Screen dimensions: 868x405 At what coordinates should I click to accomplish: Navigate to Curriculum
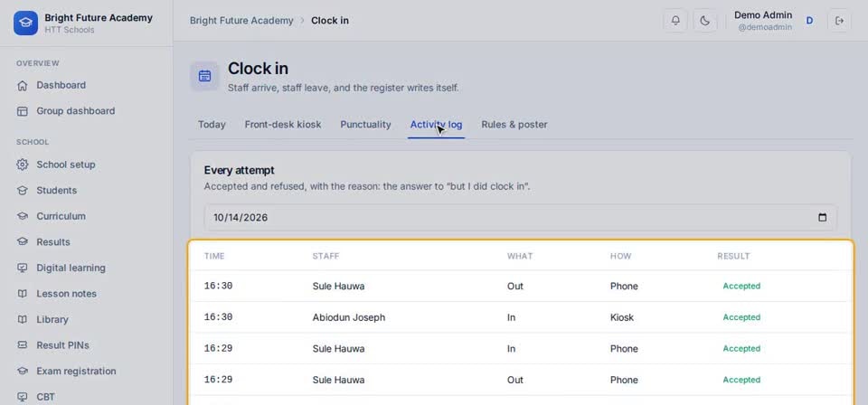tap(61, 216)
